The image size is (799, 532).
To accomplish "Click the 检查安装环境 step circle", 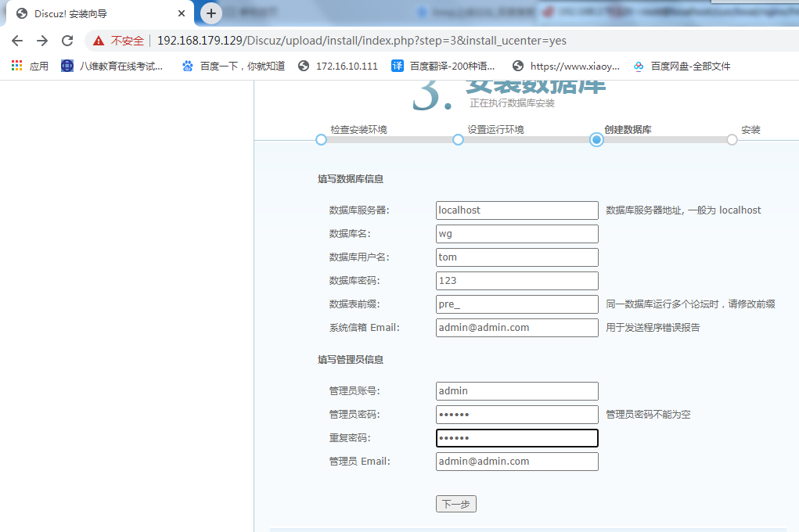I will (321, 139).
